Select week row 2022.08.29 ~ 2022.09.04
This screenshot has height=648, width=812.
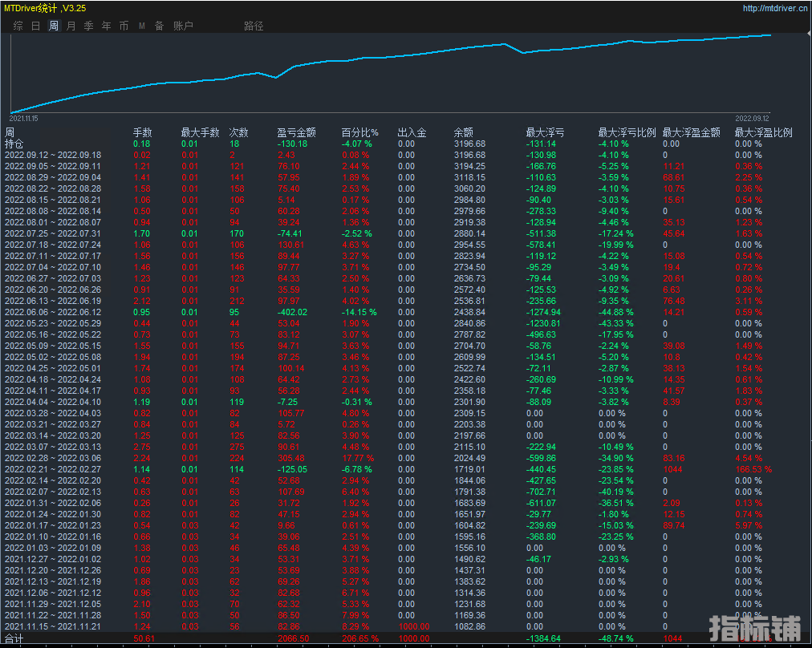(x=53, y=177)
